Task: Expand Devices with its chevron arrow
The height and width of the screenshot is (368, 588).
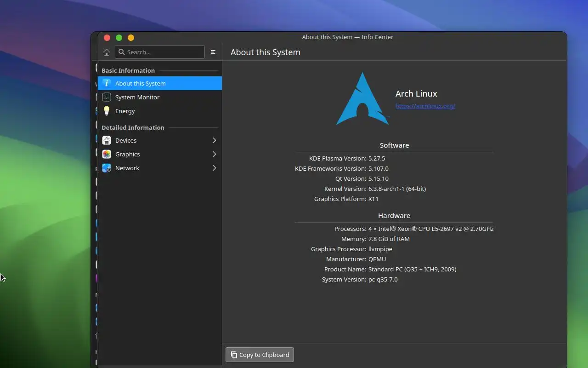Action: [x=214, y=140]
